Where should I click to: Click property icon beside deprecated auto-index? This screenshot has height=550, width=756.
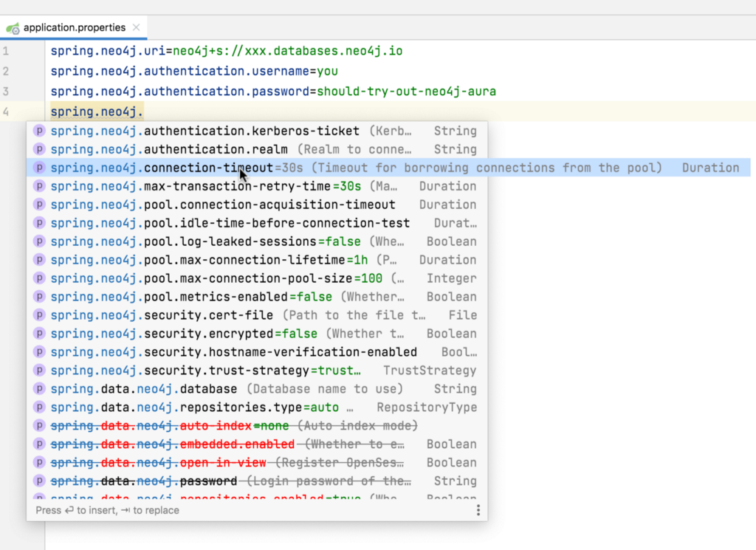tap(40, 426)
